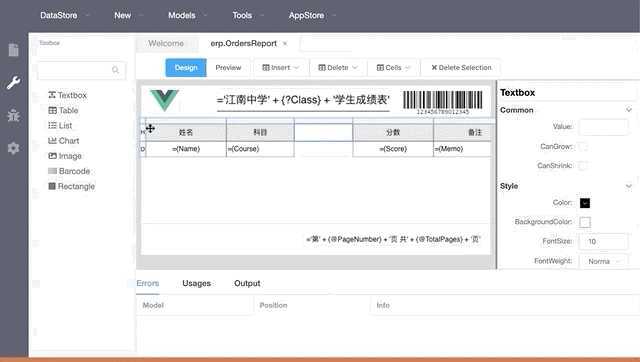
Task: Click the Vue logo image in report
Action: (164, 100)
